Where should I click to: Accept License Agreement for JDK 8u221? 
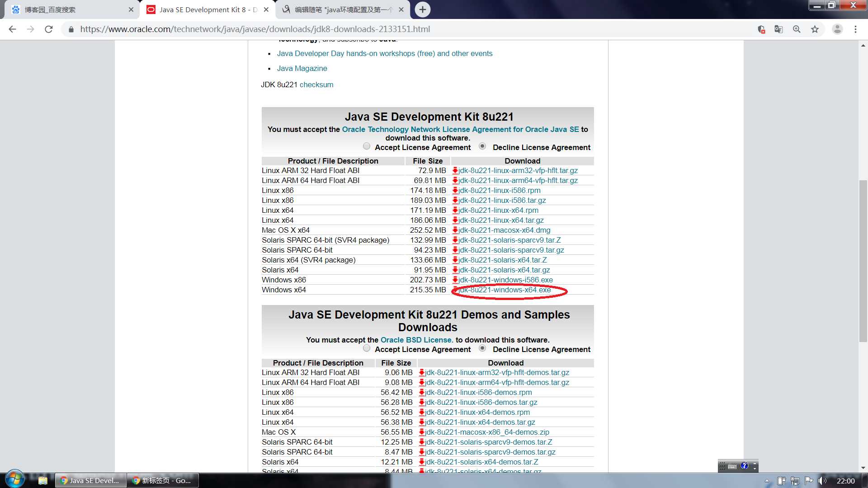[367, 146]
